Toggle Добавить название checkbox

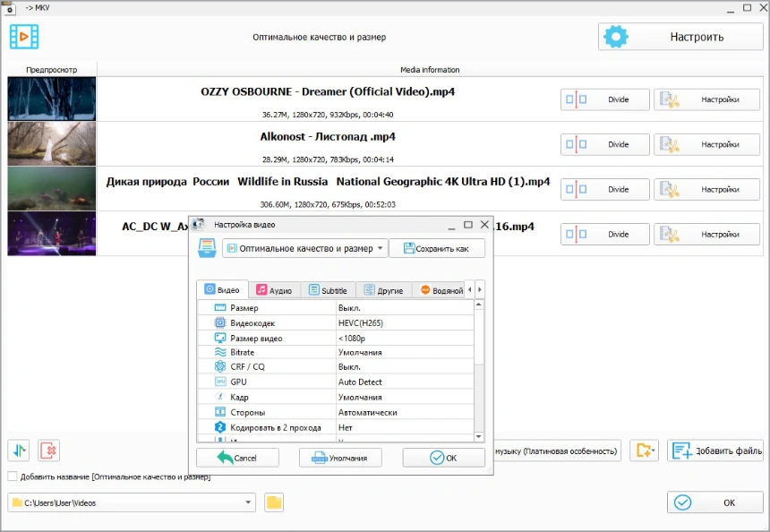(x=13, y=476)
